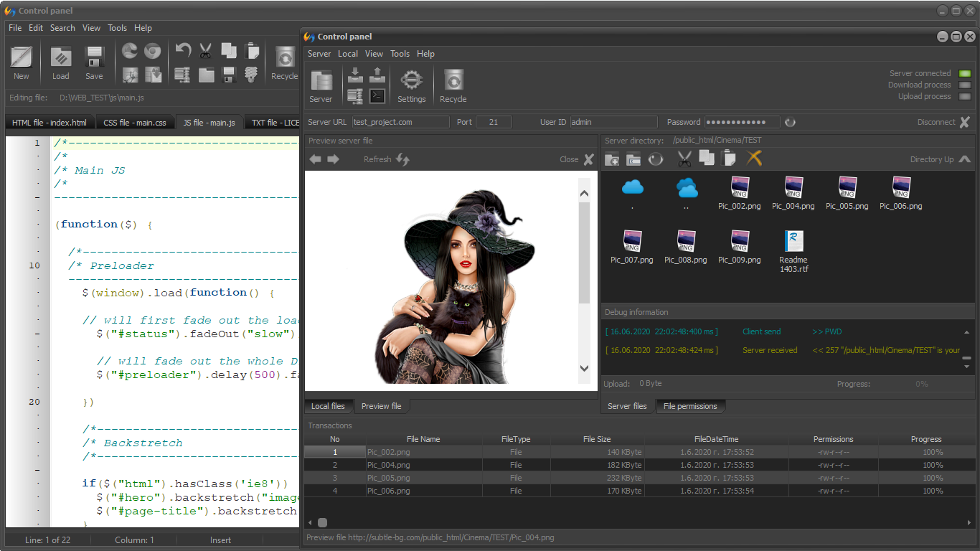980x551 pixels.
Task: Click the preview scrollbar down arrow
Action: [x=584, y=368]
